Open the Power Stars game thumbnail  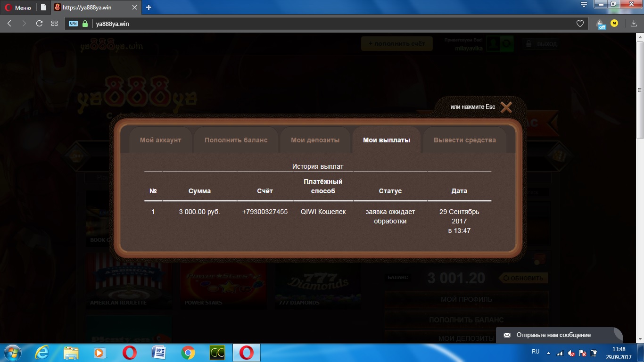[223, 281]
